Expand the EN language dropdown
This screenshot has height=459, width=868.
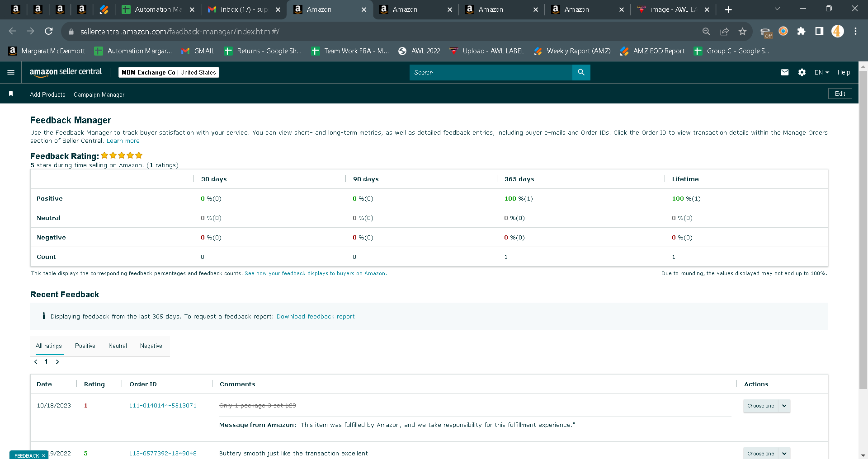pos(822,72)
